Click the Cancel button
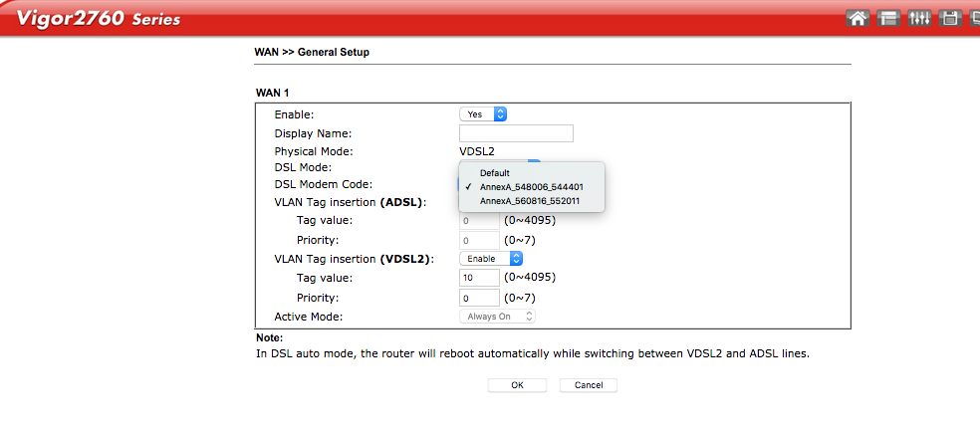Screen dimensions: 980x434 [589, 385]
